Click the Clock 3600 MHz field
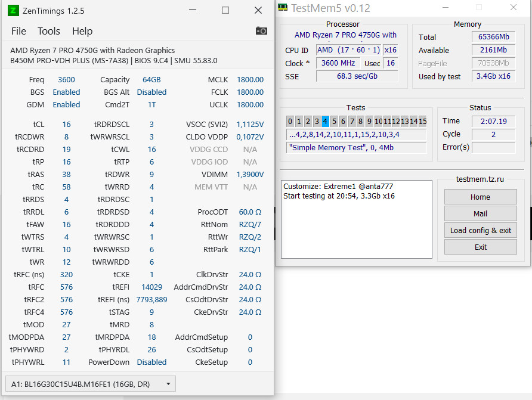 [x=338, y=63]
